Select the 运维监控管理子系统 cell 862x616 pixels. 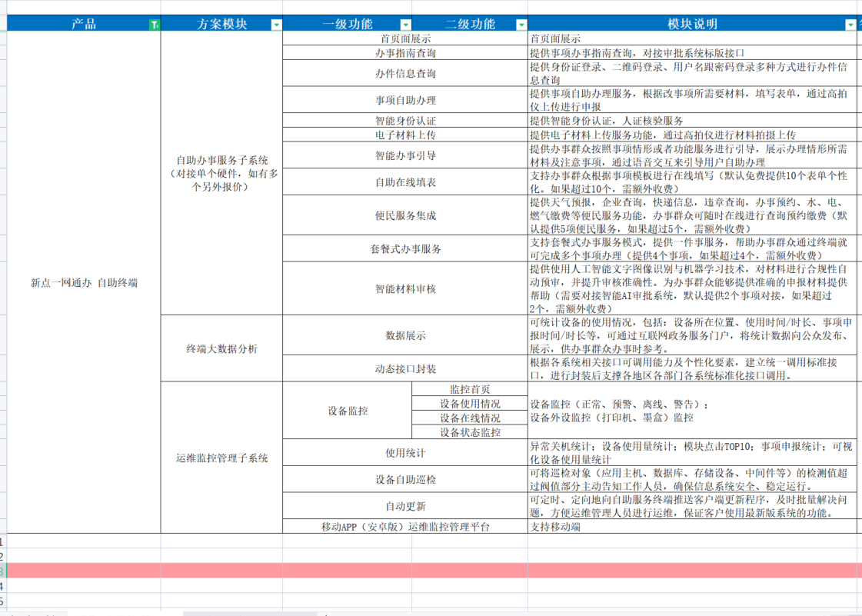[222, 456]
